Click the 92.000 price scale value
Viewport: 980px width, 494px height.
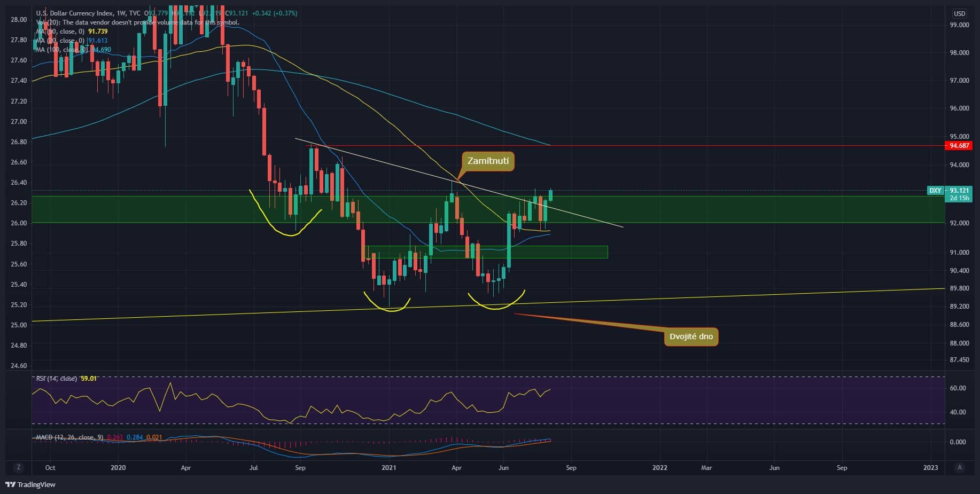click(960, 223)
